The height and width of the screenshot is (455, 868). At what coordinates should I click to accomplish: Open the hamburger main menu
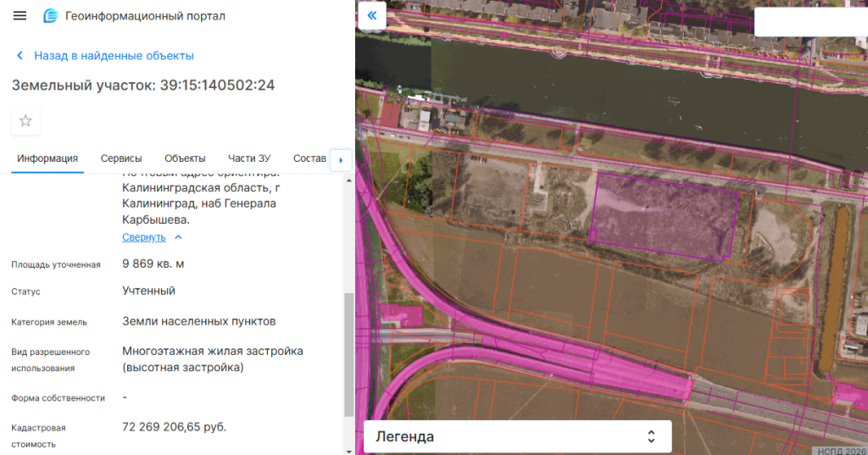20,16
